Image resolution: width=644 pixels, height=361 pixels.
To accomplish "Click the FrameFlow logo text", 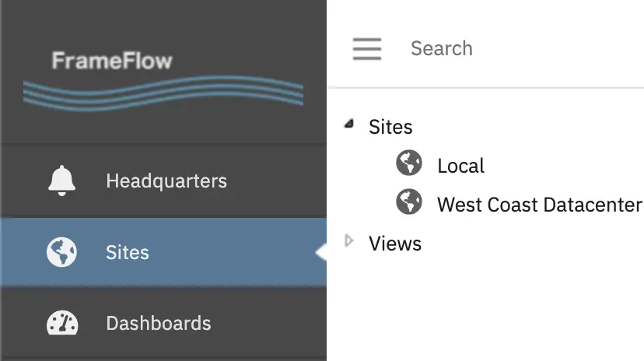I will coord(112,61).
